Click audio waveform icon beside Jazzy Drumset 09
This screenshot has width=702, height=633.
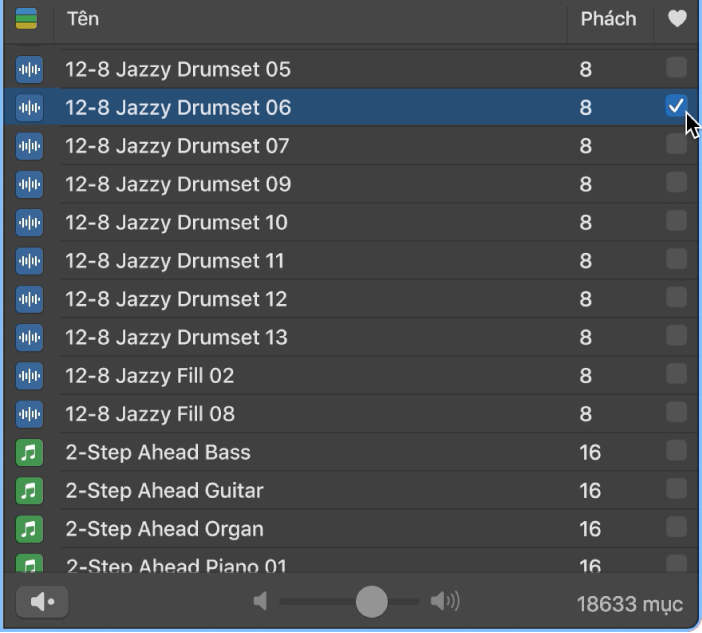coord(30,184)
